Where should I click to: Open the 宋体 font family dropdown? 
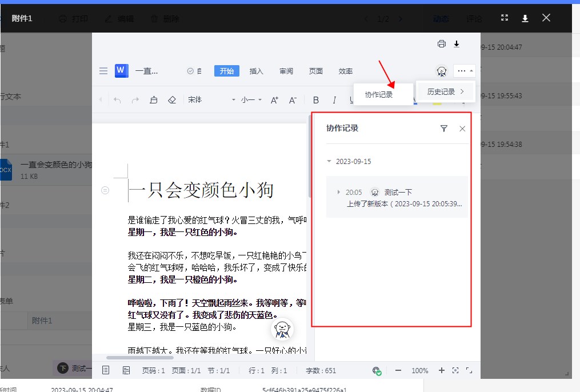click(x=210, y=100)
